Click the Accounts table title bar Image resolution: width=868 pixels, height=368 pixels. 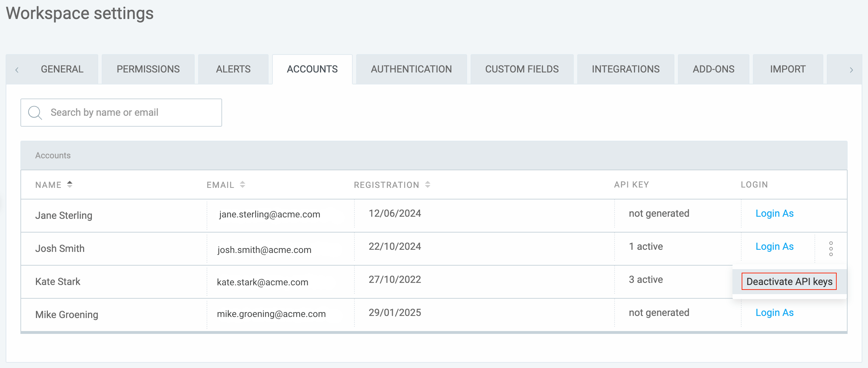coord(434,156)
